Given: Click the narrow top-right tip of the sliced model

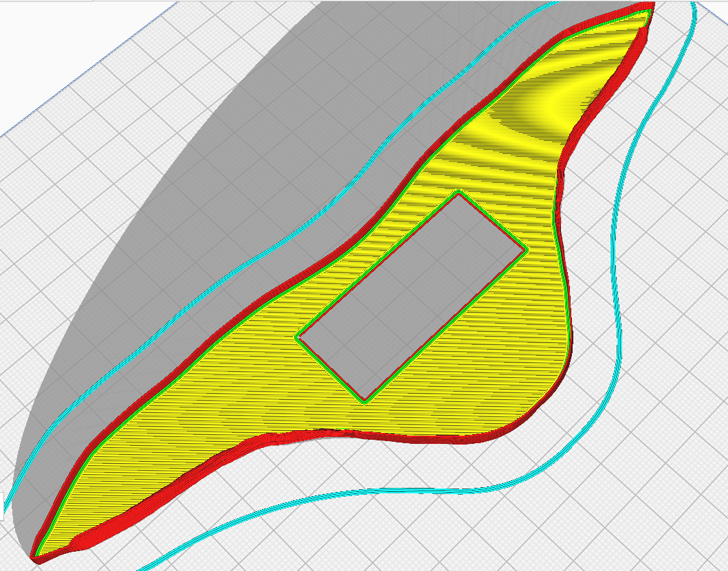Looking at the screenshot, I should click(648, 7).
